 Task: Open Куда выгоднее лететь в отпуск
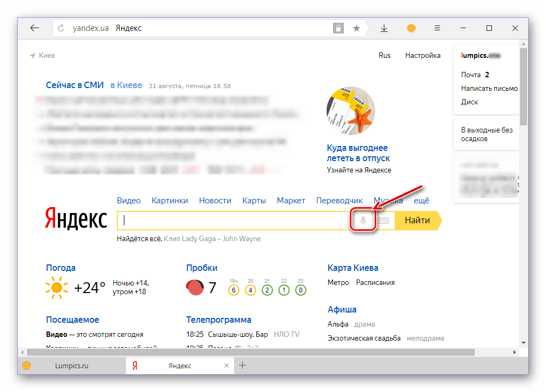358,153
